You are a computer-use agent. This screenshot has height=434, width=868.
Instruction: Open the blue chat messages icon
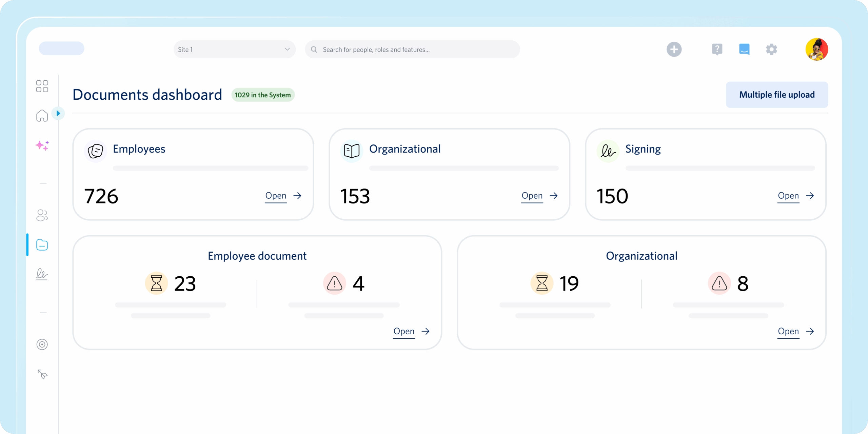(x=744, y=50)
